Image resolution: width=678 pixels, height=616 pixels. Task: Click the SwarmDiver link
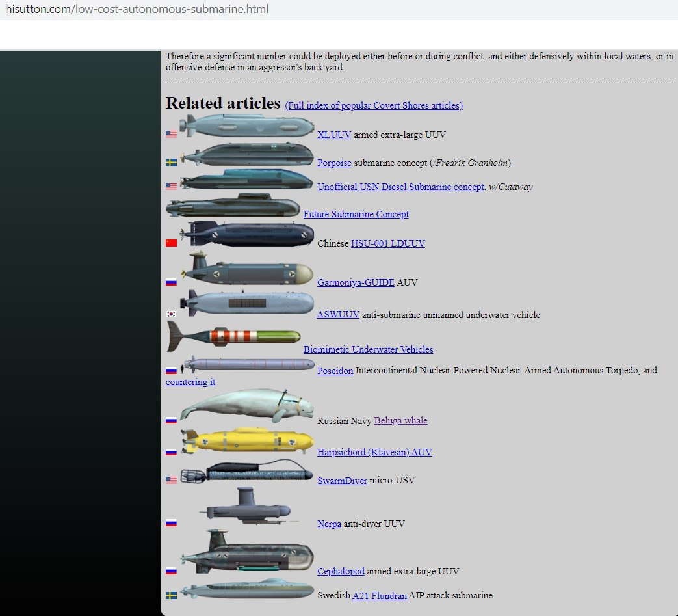click(x=342, y=481)
